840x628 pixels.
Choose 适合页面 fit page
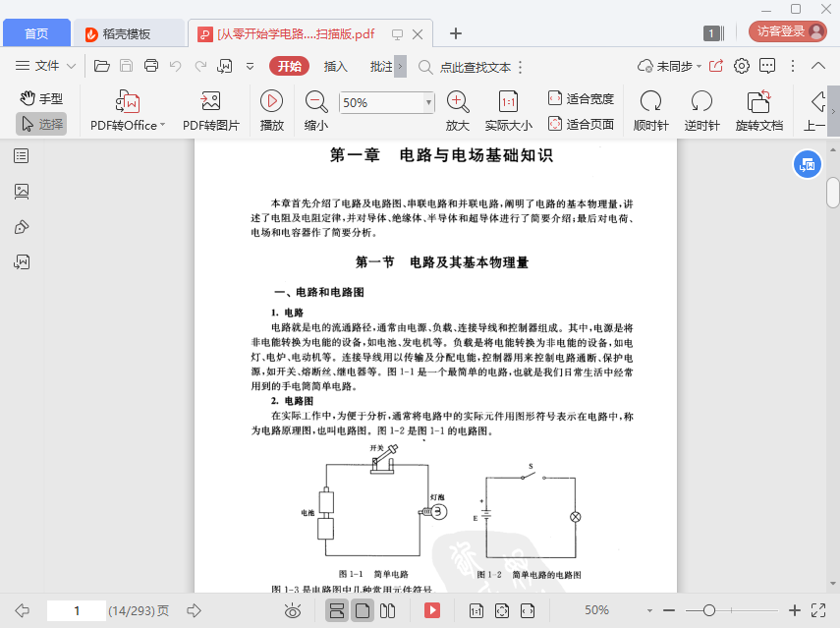point(582,124)
